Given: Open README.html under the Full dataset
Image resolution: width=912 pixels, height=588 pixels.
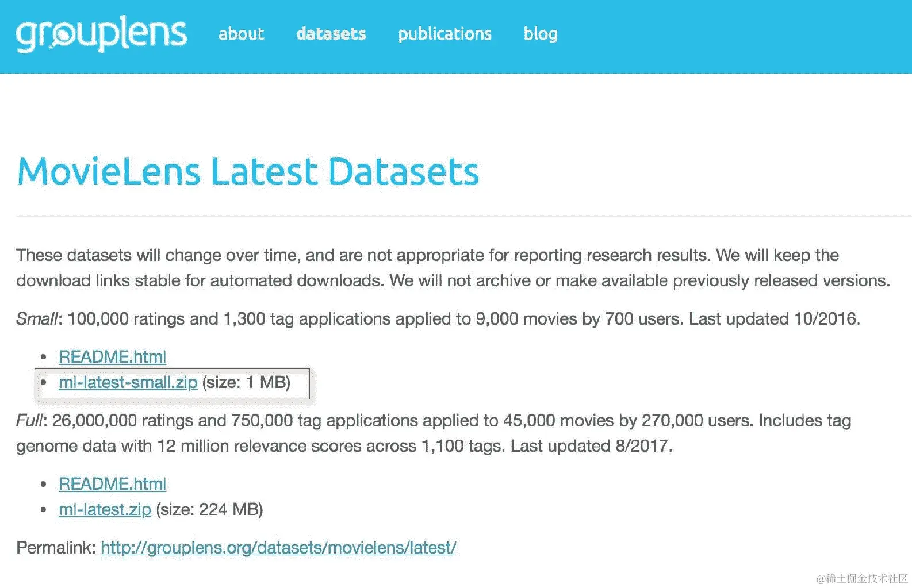Looking at the screenshot, I should (x=112, y=484).
